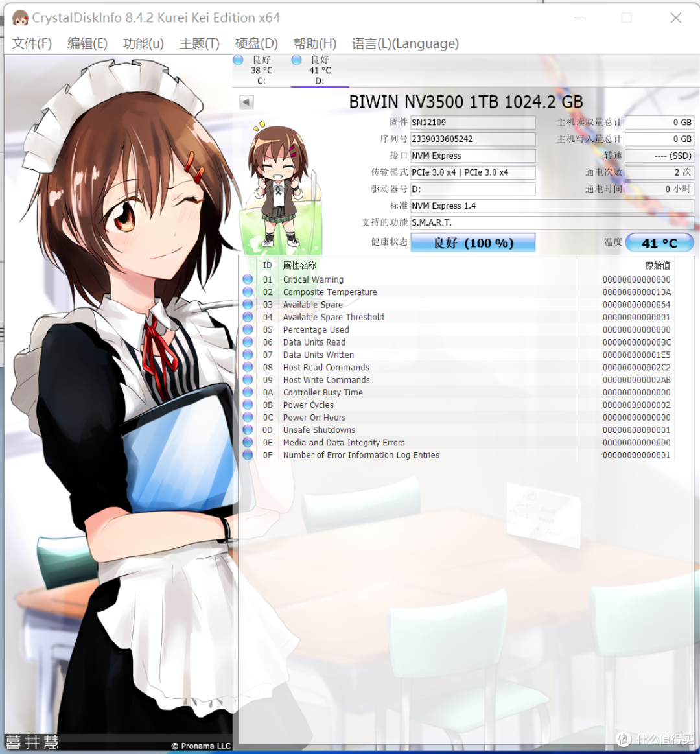The image size is (700, 754).
Task: Click the serial number field 2339033605242
Action: point(472,139)
